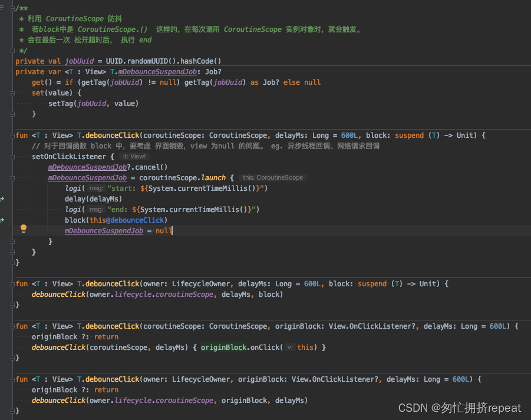Click the 'setOnClickListener' call
The width and height of the screenshot is (531, 420).
[69, 157]
